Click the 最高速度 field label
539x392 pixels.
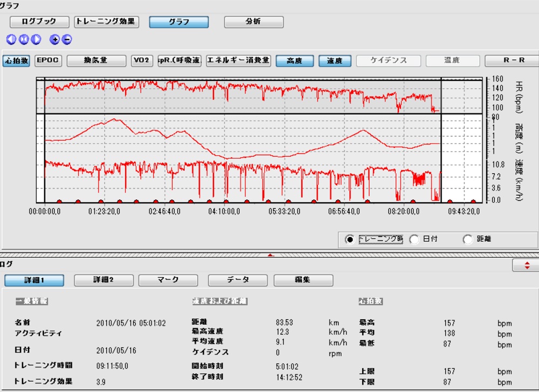208,331
